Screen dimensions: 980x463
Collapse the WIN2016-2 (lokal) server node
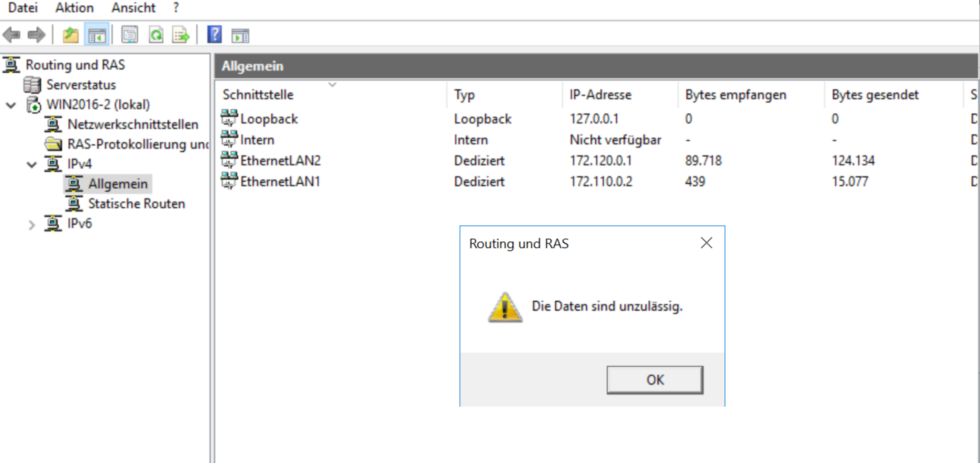[x=11, y=105]
